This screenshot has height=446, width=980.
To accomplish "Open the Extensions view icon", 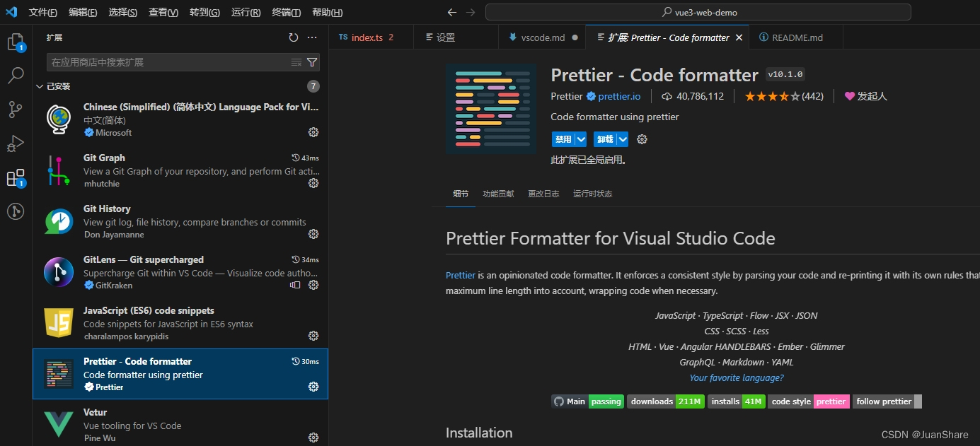I will pos(16,177).
